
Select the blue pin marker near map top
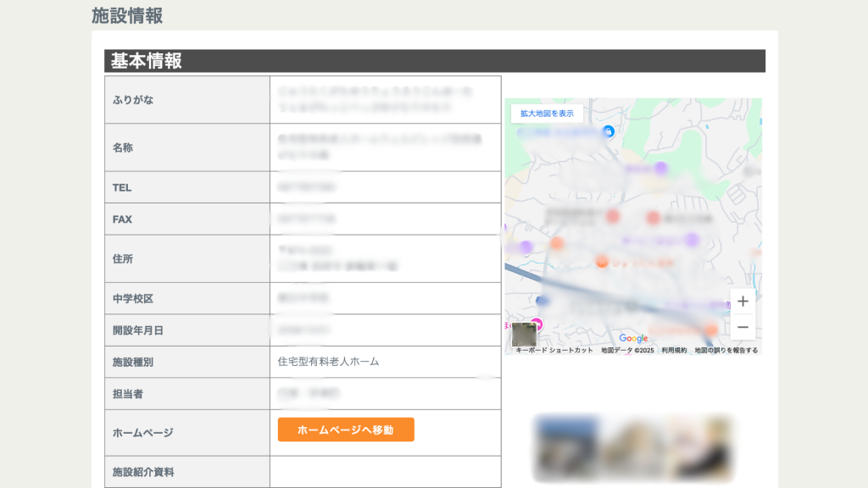[608, 131]
